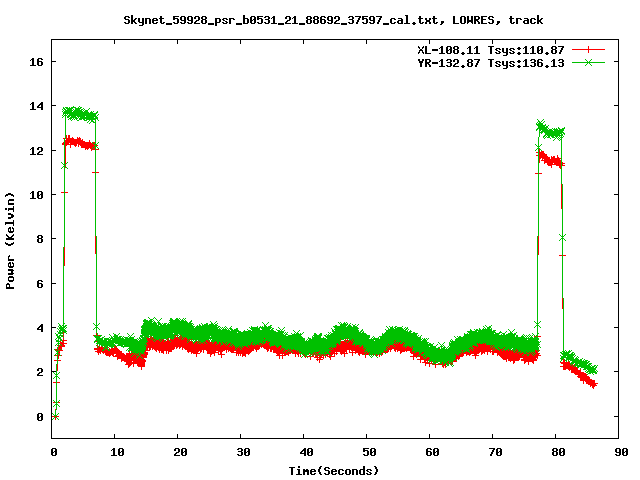Screen dimensions: 640x480
Task: Click the x-axis tick label 40
Action: click(306, 452)
